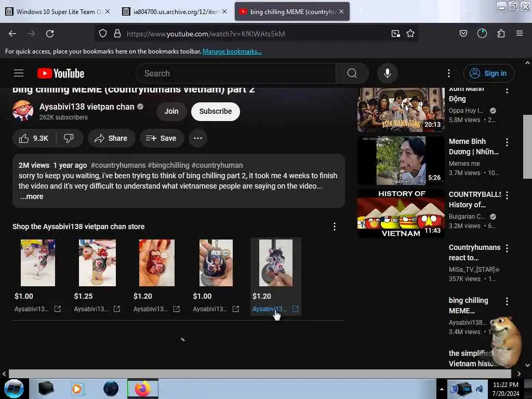Open external link icon for $1.25 item
Image resolution: width=532 pixels, height=399 pixels.
117,309
